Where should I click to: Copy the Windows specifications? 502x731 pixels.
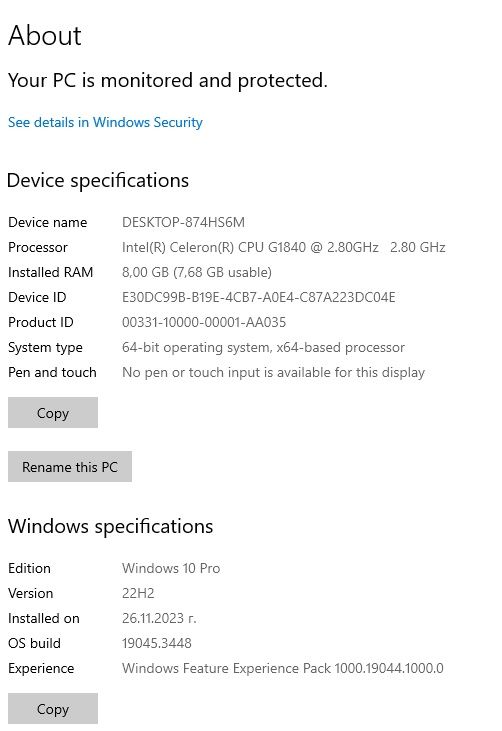[x=53, y=709]
